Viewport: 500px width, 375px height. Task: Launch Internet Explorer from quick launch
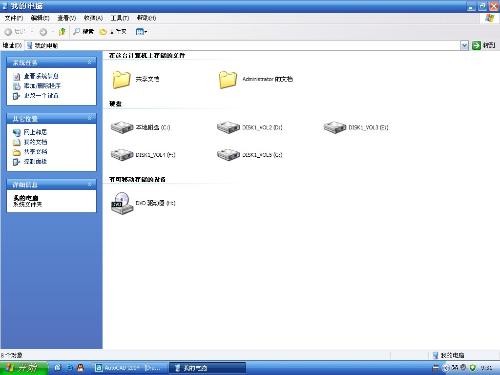point(70,368)
